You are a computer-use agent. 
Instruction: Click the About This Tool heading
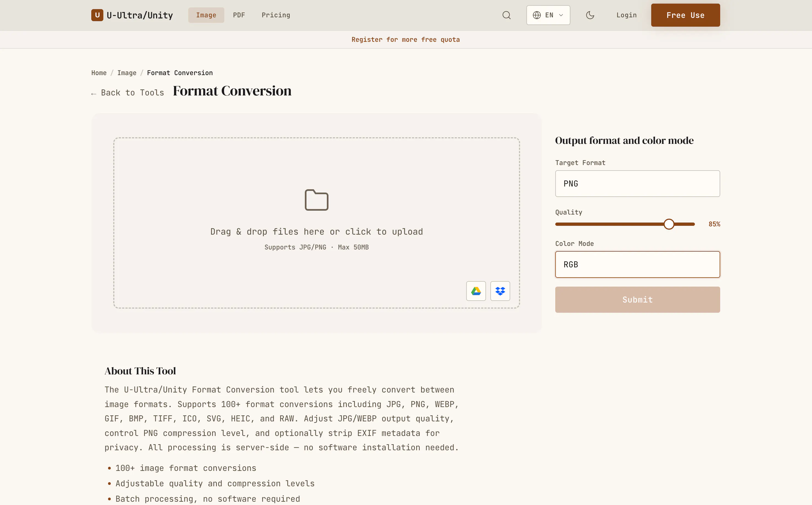click(140, 371)
